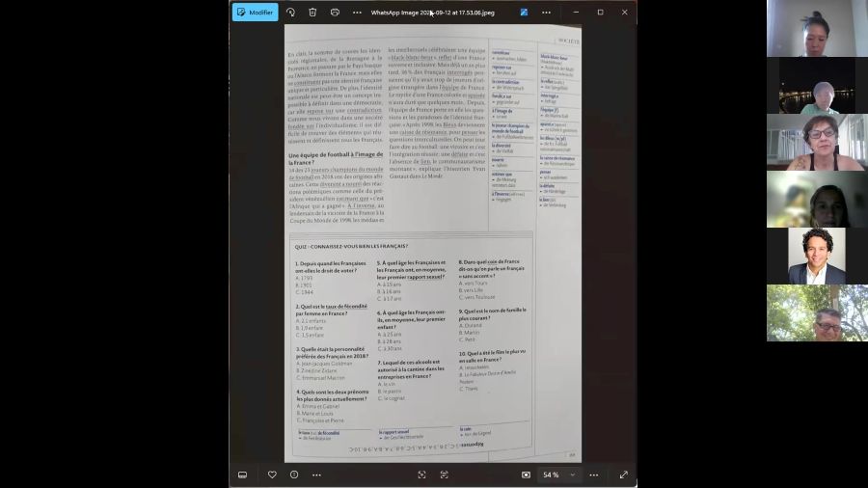Toggle the filmstrip view at bottom left
The image size is (868, 488).
point(243,474)
